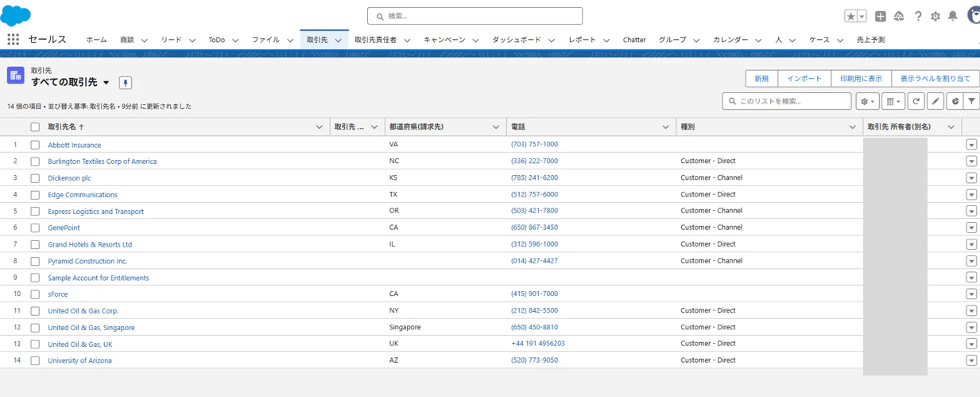Open row actions for Pyramid Construction Inc.
The width and height of the screenshot is (980, 397).
pos(971,261)
